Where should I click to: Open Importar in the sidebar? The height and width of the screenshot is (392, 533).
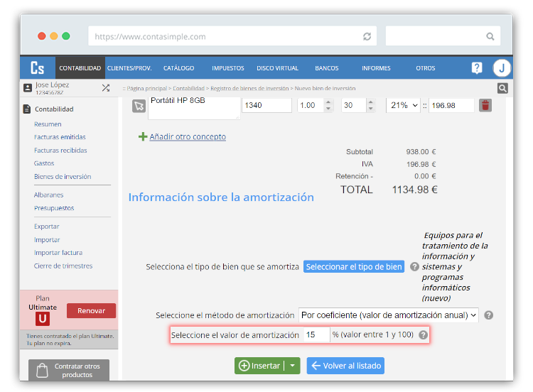[x=47, y=239]
